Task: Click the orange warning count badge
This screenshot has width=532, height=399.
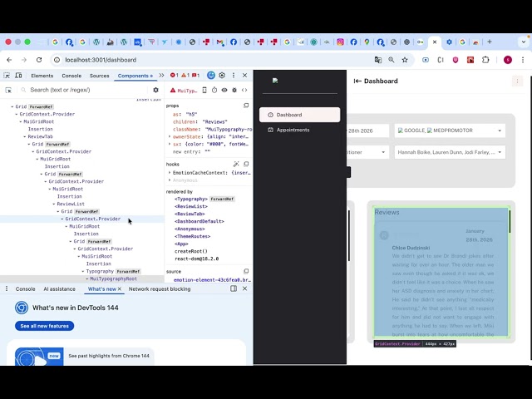Action: (185, 76)
